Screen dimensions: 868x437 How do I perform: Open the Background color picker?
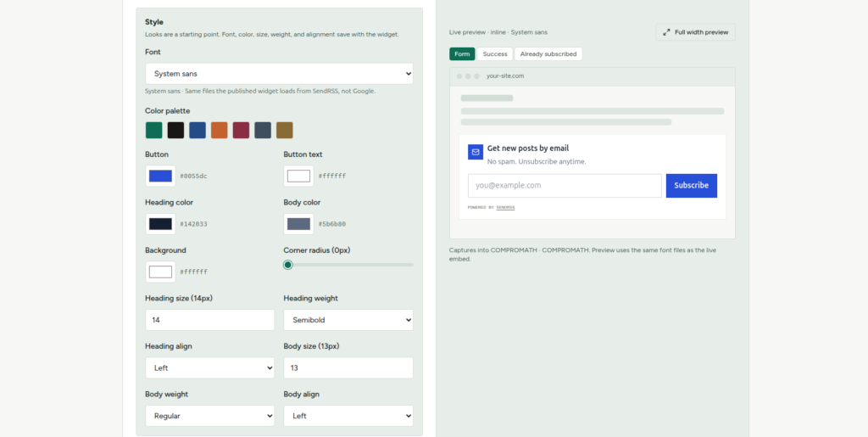[160, 272]
